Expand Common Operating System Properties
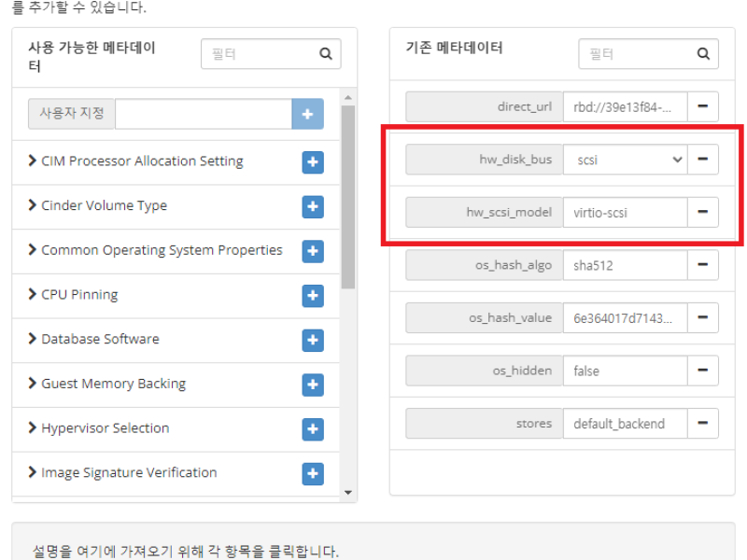The width and height of the screenshot is (747, 560). (32, 249)
